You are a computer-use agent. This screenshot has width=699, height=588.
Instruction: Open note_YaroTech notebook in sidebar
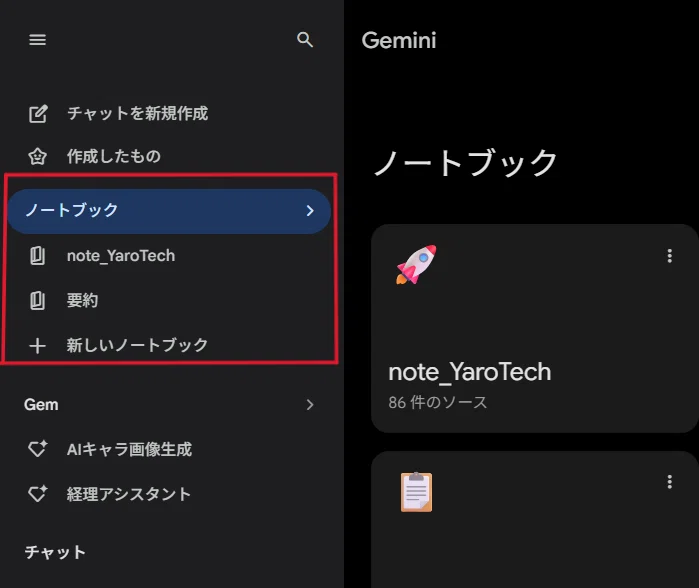121,256
